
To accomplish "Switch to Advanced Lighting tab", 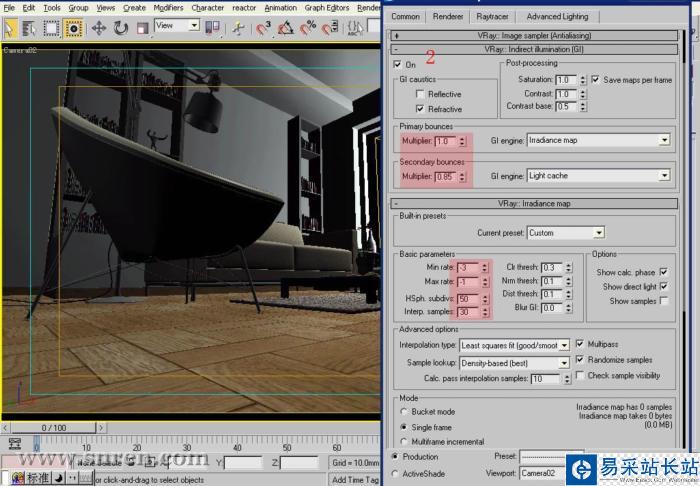I will point(557,17).
